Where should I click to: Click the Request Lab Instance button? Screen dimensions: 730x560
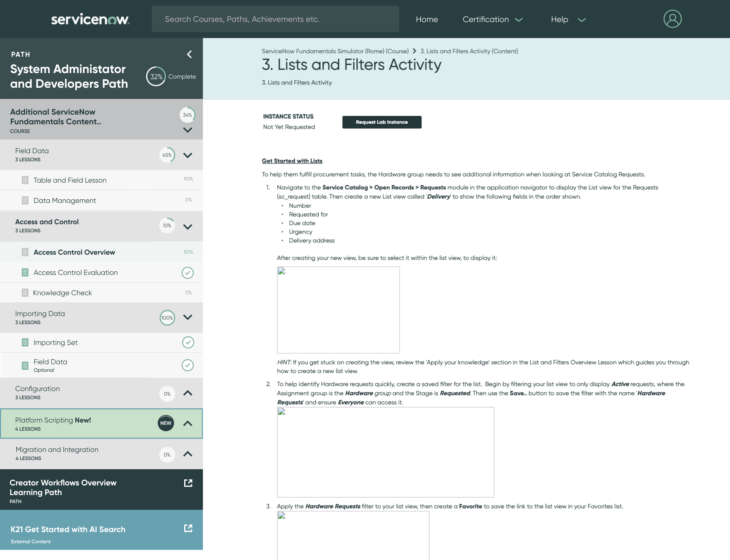coord(382,122)
